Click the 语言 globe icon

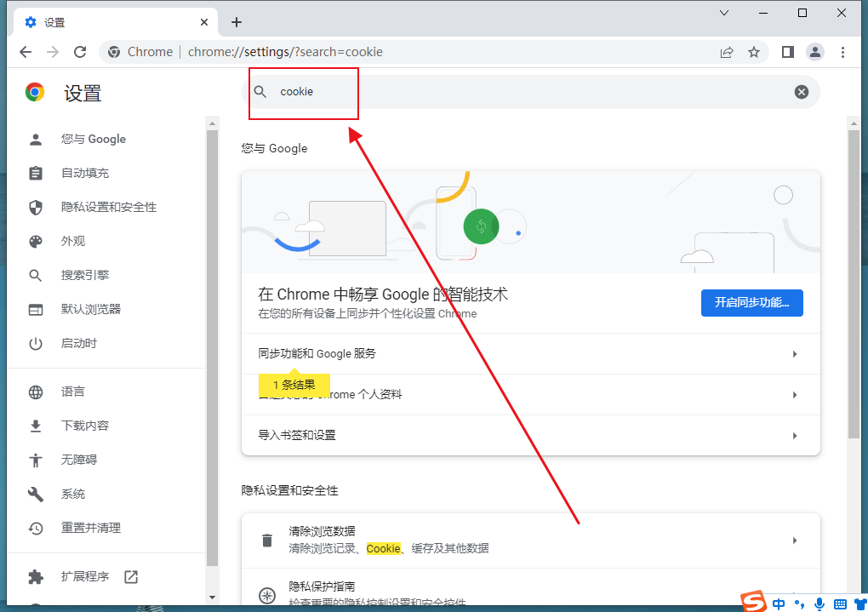(36, 392)
